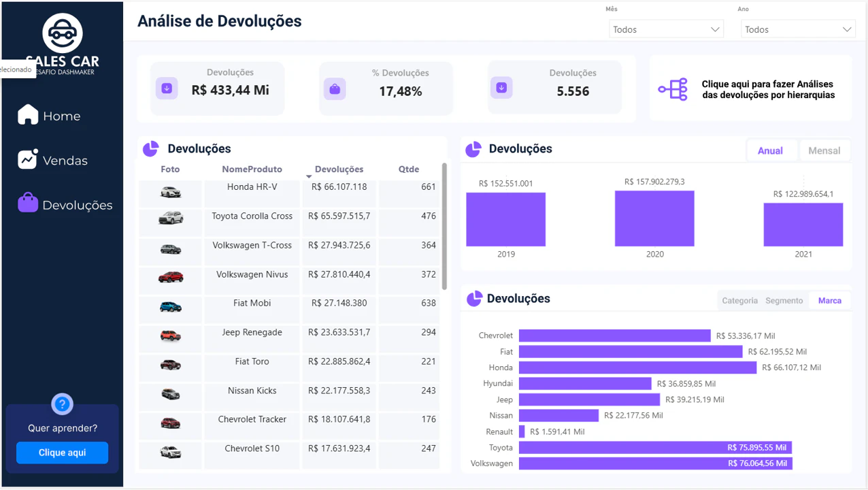Viewport: 868px width, 490px height.
Task: Select the Toyota bar in brand chart
Action: pos(655,448)
